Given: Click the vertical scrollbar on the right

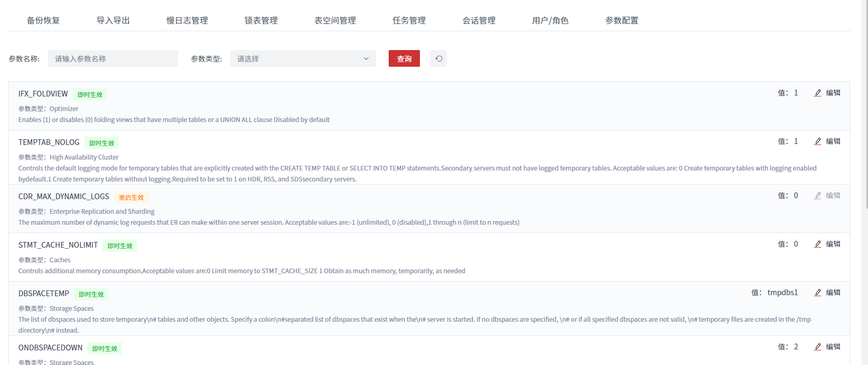Looking at the screenshot, I should point(865,104).
